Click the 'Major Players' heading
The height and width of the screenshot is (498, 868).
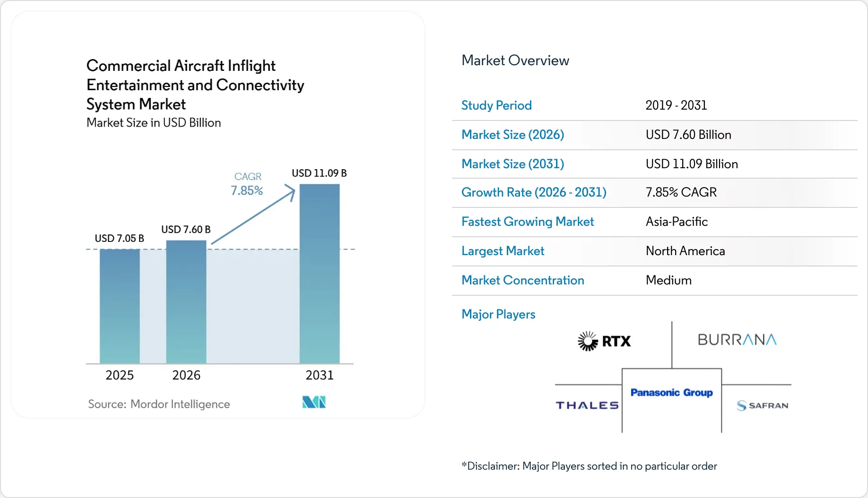pos(498,314)
